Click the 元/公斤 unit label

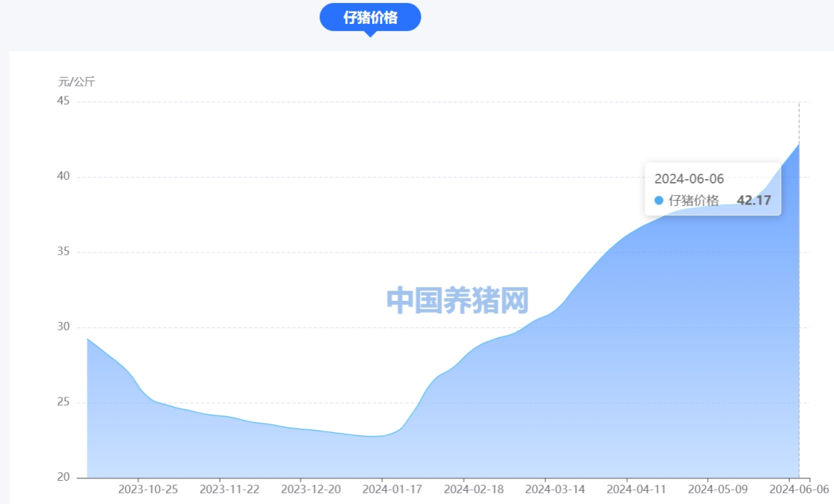tap(76, 82)
